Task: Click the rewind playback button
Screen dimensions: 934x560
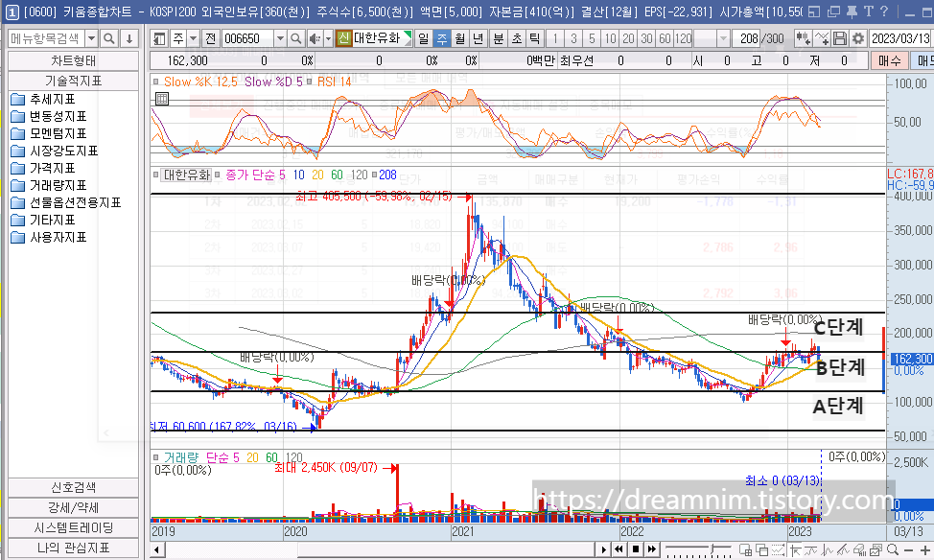Action: tap(619, 549)
